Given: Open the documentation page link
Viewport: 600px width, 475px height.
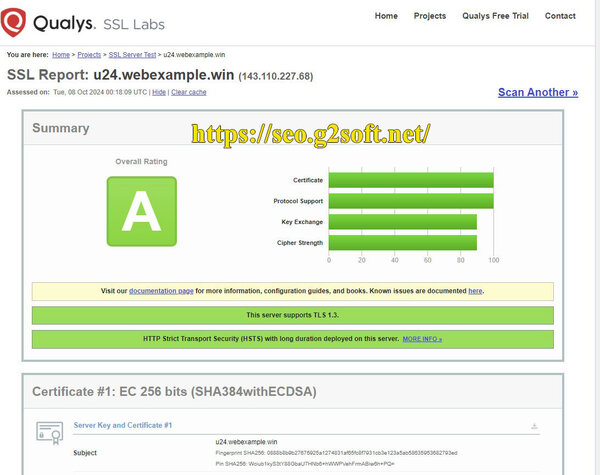Looking at the screenshot, I should [x=161, y=291].
